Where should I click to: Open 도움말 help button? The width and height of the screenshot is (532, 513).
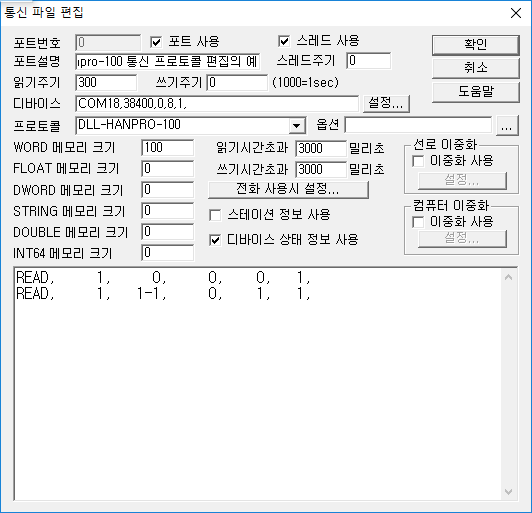[x=476, y=92]
